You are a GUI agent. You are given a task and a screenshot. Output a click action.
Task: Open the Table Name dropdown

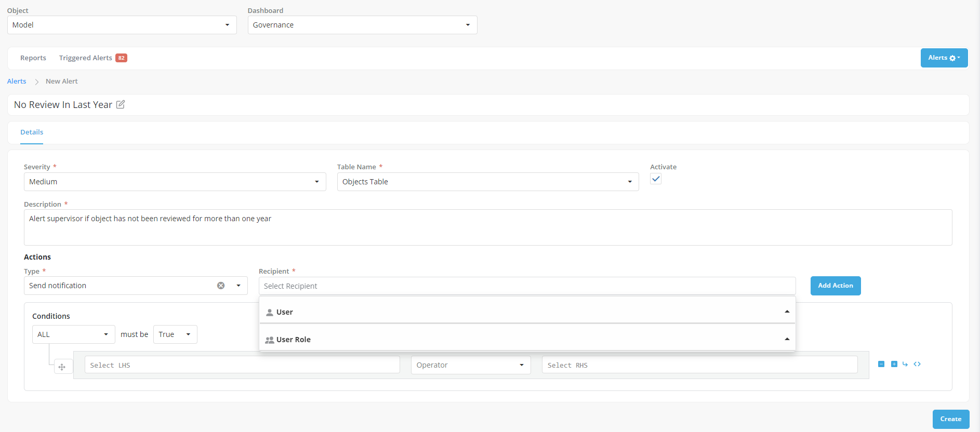point(487,182)
